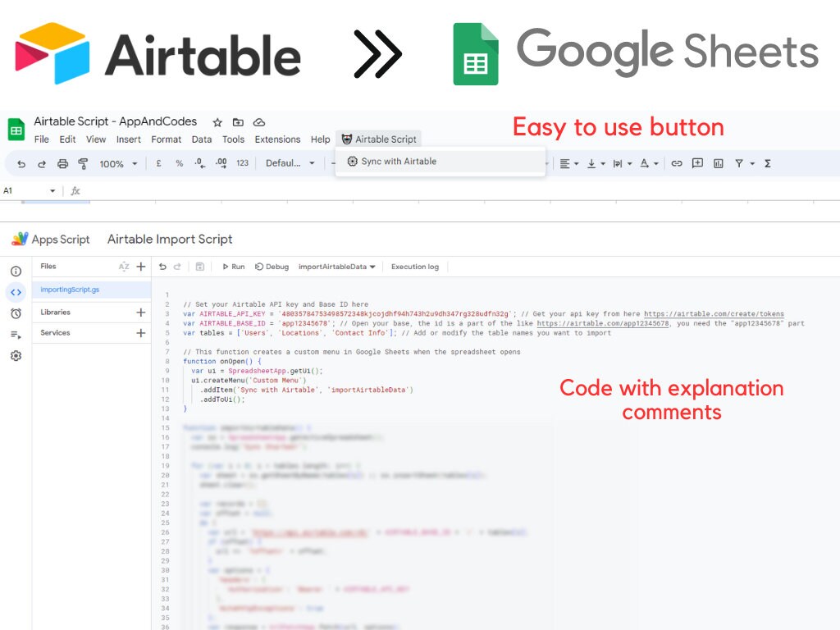Insert a chart using the chart icon
The height and width of the screenshot is (630, 840).
click(x=719, y=163)
